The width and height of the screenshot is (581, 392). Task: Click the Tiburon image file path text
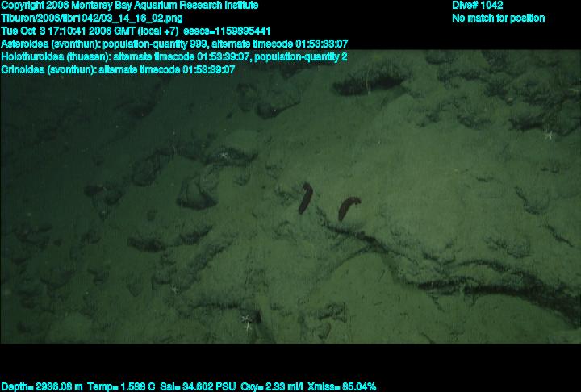tap(92, 18)
